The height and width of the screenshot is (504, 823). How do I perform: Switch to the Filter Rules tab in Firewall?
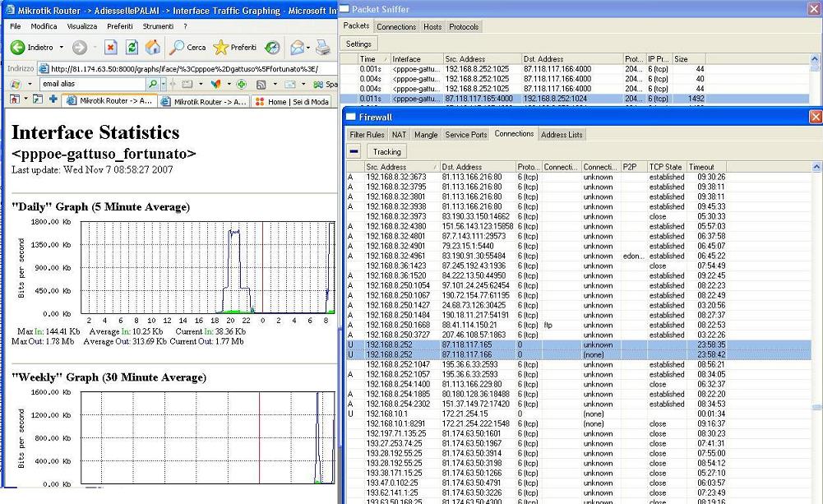pos(367,135)
